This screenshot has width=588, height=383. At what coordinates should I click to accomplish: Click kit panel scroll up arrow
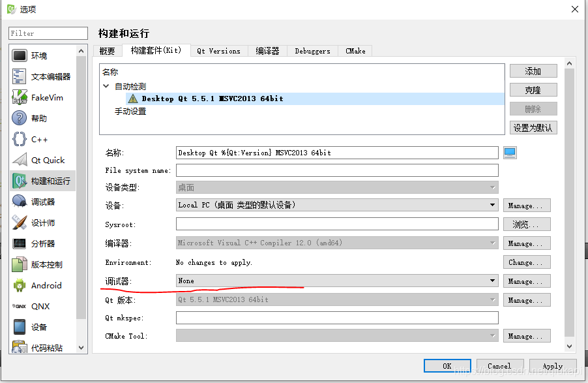tap(569, 63)
